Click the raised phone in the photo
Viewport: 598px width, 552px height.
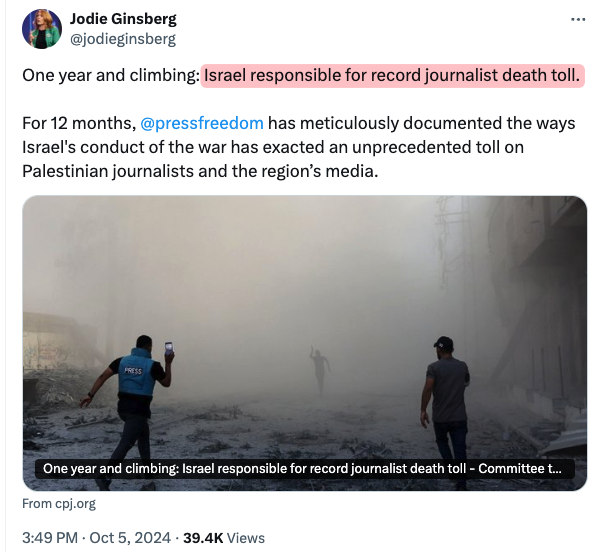click(x=169, y=348)
